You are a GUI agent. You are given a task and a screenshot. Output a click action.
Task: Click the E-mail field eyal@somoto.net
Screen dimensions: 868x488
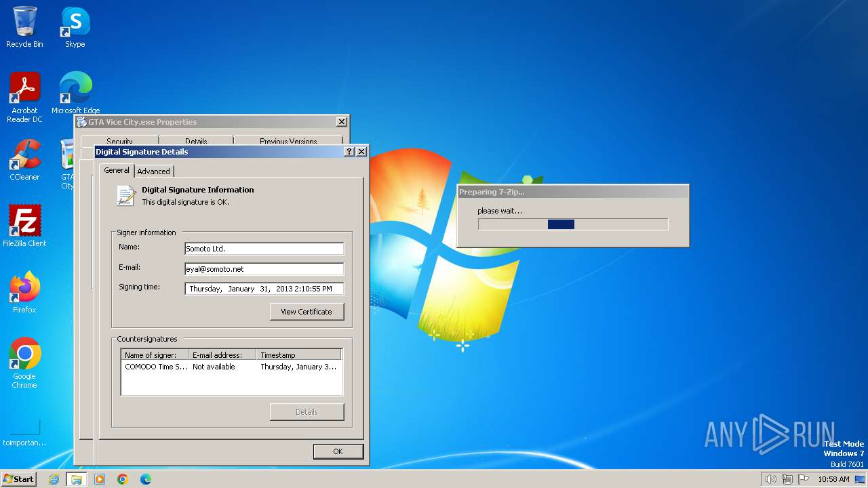[x=264, y=269]
